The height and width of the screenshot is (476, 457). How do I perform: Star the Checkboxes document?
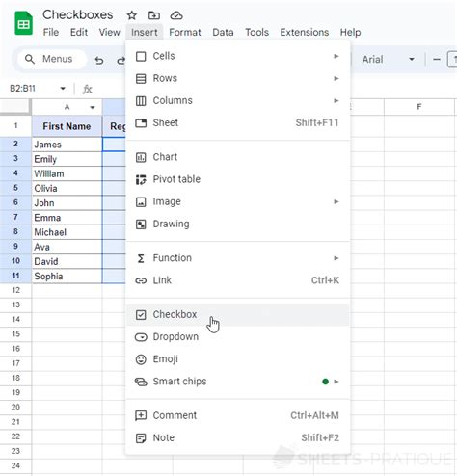pyautogui.click(x=132, y=15)
